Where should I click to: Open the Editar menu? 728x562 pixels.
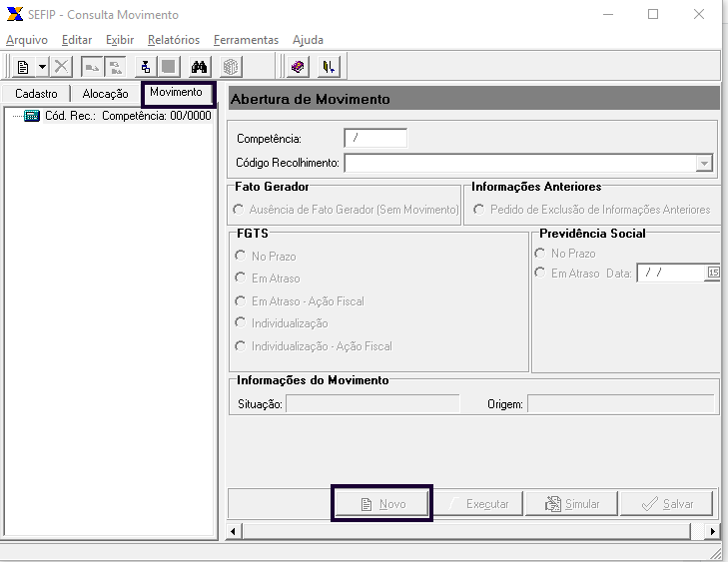click(x=77, y=40)
